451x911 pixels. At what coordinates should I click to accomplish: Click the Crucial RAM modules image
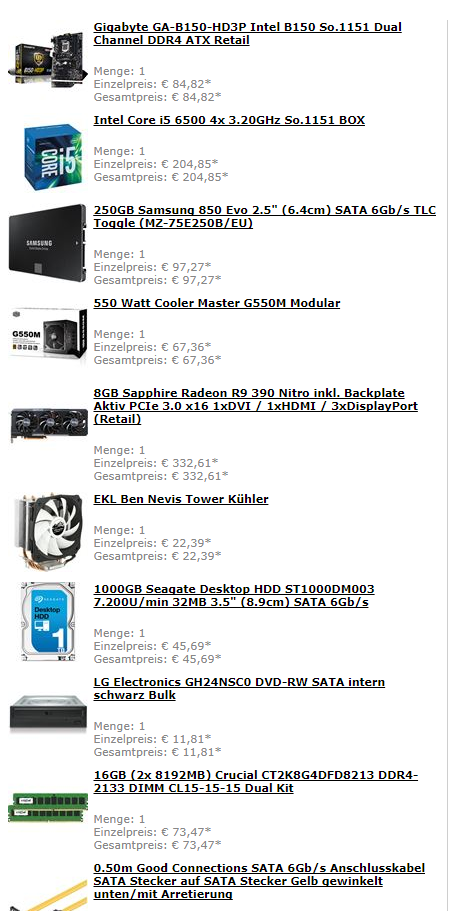point(48,808)
